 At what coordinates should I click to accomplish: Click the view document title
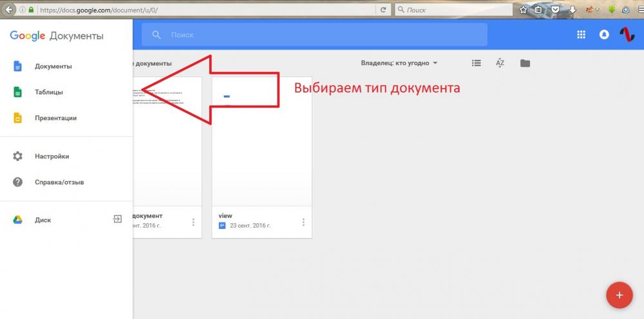tap(225, 215)
